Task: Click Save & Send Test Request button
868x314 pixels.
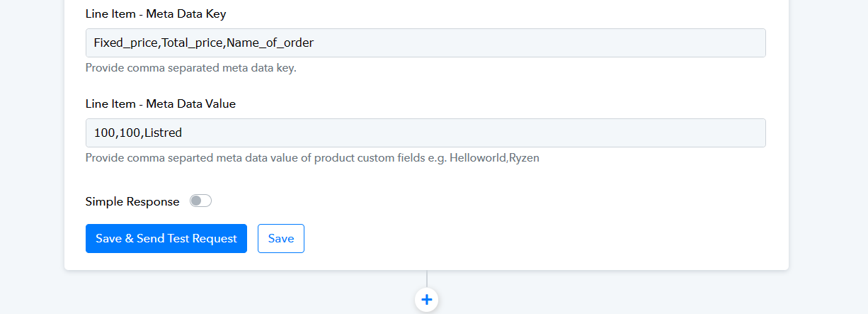Action: 166,239
